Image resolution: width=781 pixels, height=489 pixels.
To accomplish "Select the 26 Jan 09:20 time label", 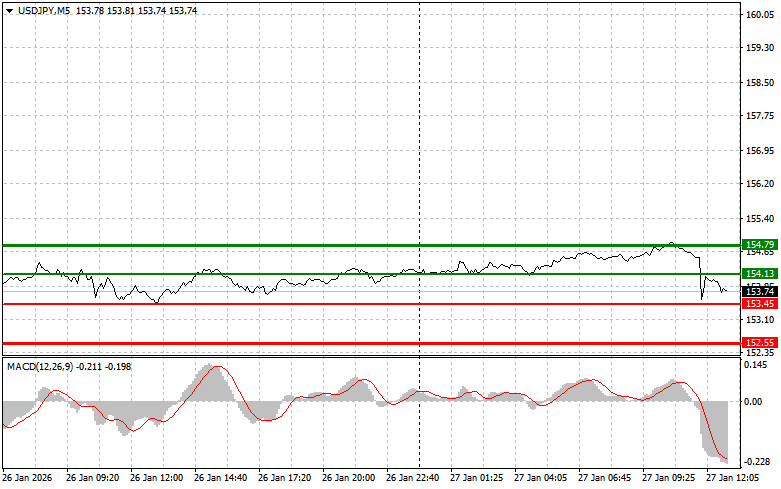I will click(93, 478).
